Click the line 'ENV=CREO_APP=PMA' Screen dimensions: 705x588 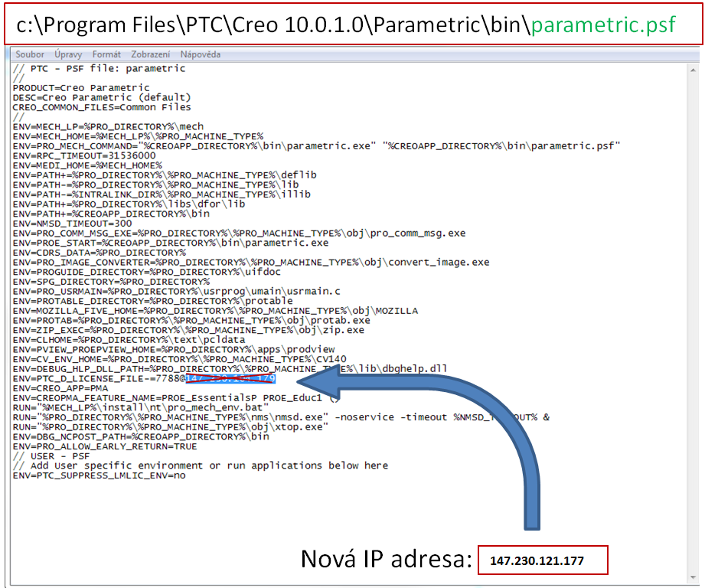point(60,388)
